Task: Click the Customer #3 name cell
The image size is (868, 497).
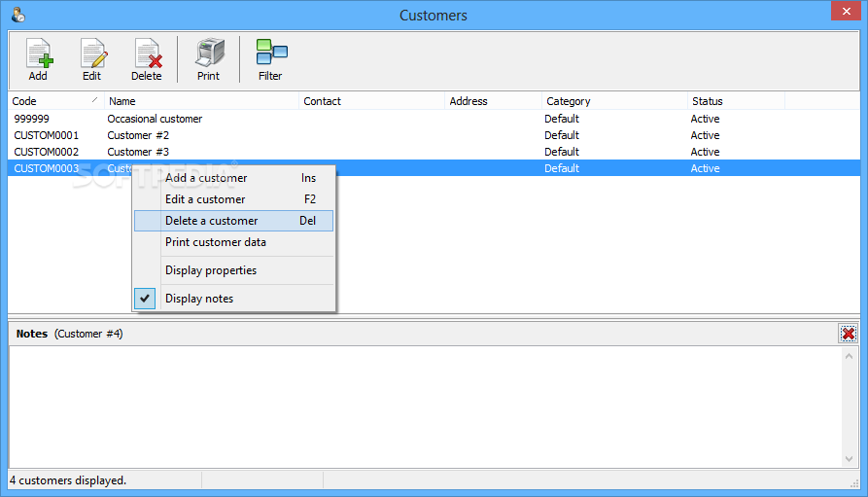Action: (138, 152)
